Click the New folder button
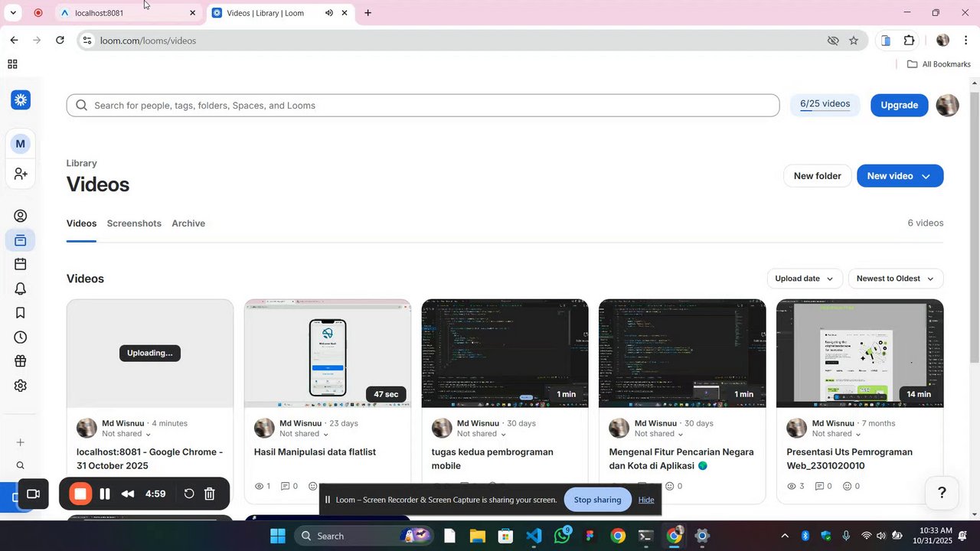 [817, 176]
